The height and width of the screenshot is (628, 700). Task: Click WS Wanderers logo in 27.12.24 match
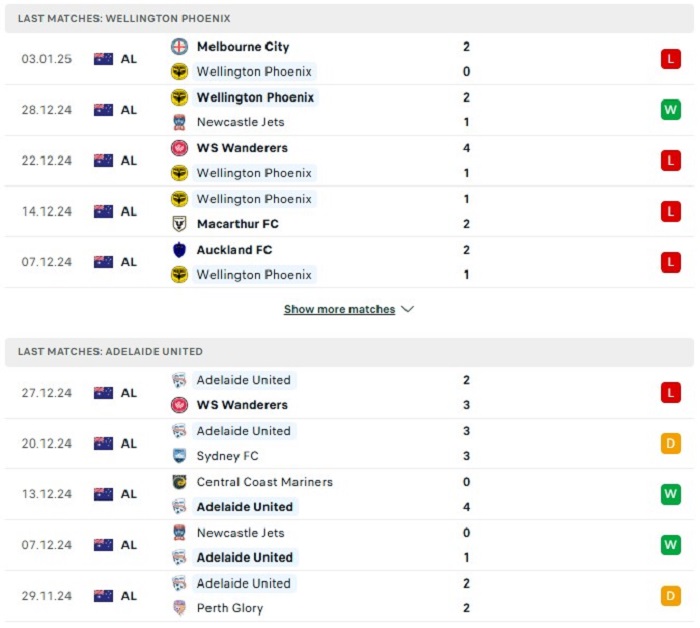pos(179,405)
